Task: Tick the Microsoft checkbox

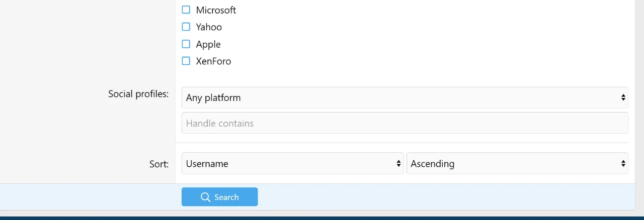Action: click(x=186, y=10)
